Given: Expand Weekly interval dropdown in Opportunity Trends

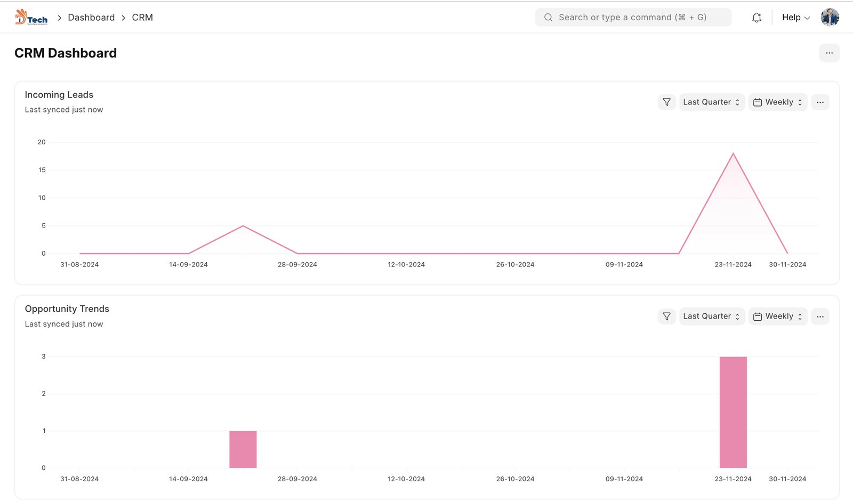Looking at the screenshot, I should point(778,316).
